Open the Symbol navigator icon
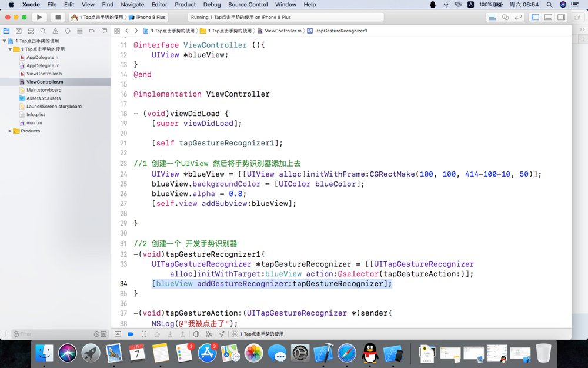 (31, 31)
